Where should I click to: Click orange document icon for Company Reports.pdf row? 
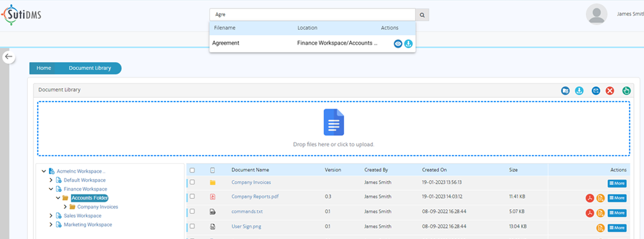coord(600,198)
